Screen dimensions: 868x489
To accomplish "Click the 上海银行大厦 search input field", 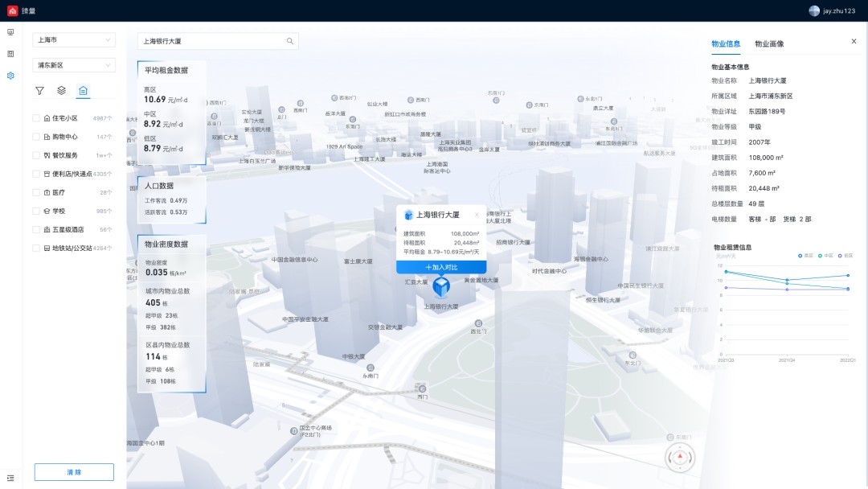I will pos(218,41).
